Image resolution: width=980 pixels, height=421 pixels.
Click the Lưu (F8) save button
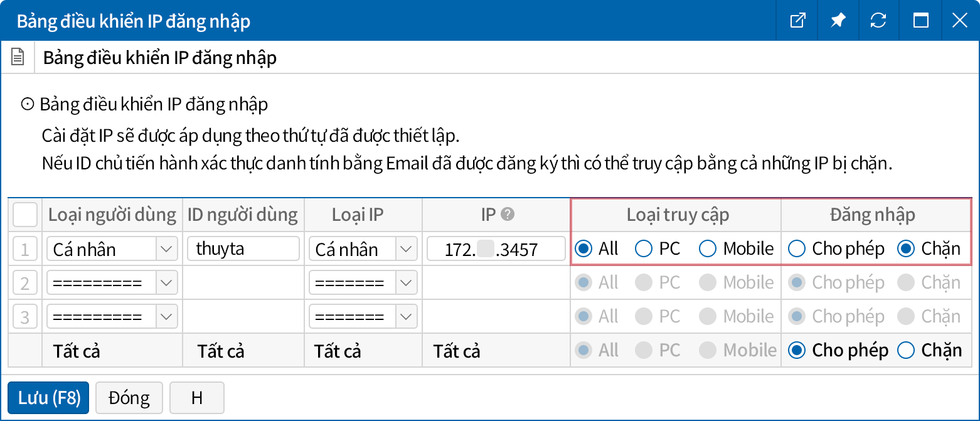coord(48,398)
